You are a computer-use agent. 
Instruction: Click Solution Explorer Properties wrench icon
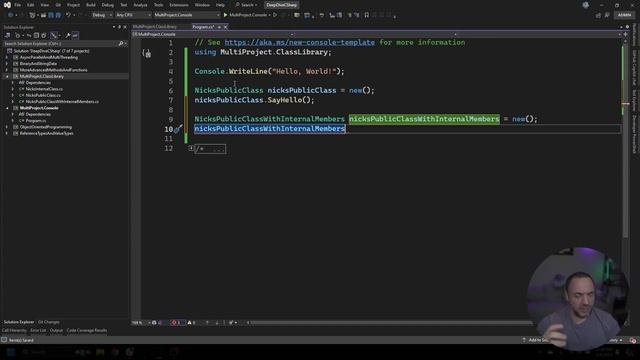point(68,36)
